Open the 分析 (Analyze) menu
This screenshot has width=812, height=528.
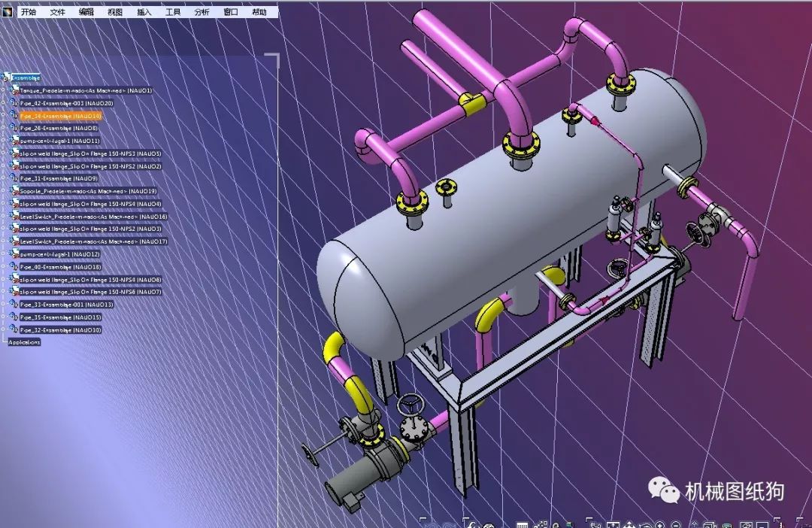201,11
